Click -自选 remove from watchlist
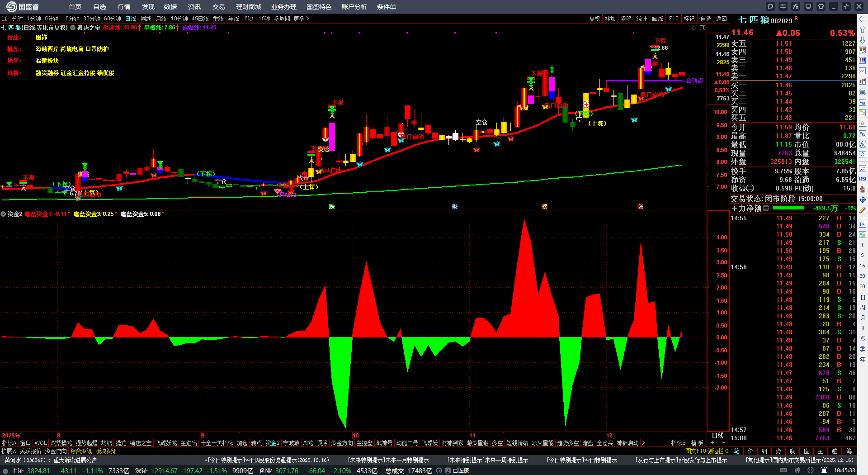The width and height of the screenshot is (868, 475). point(705,19)
